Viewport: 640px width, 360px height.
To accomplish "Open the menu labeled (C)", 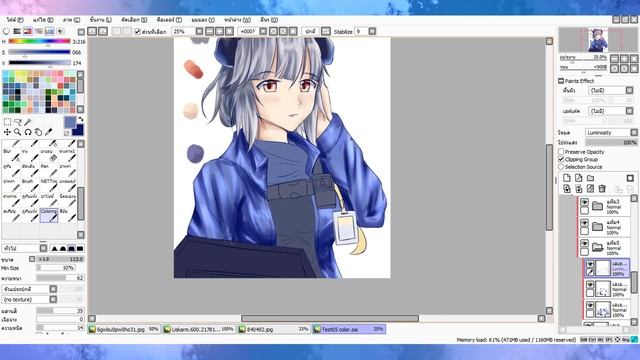I will tap(72, 20).
